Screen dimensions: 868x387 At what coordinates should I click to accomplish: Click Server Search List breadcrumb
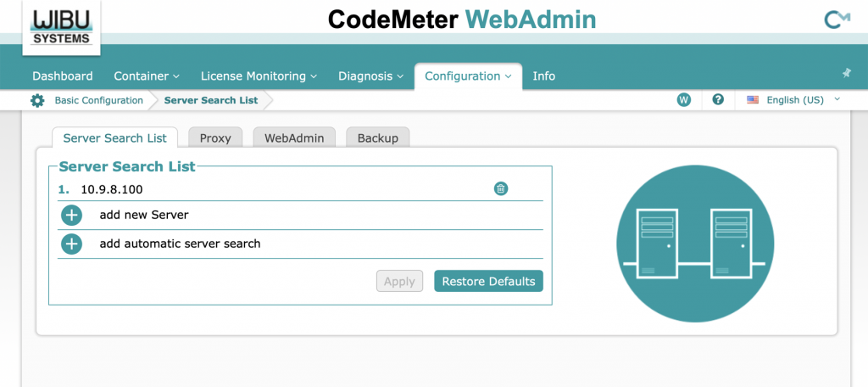(211, 100)
